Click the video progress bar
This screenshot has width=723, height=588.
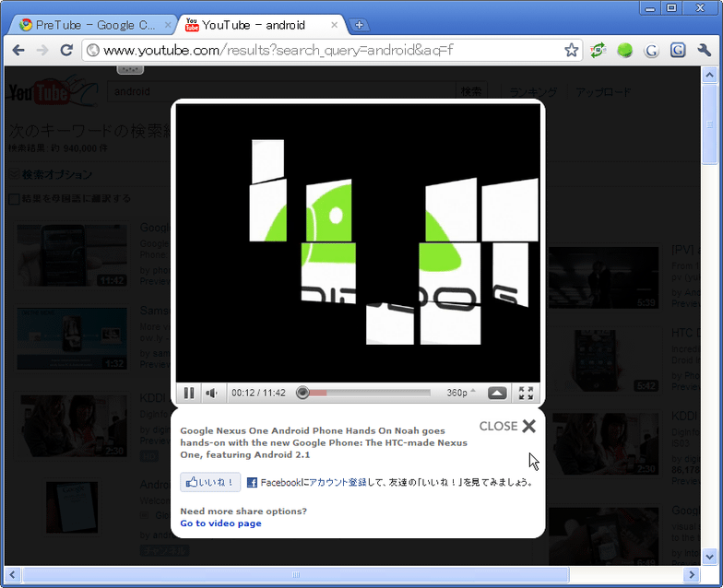coord(363,393)
